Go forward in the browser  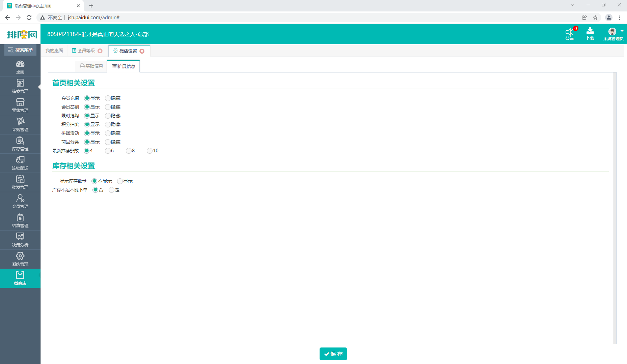coord(18,18)
